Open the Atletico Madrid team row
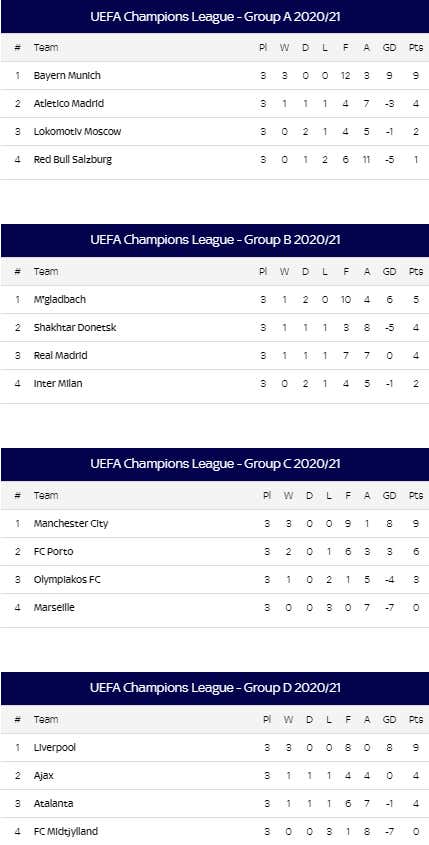 [214, 103]
